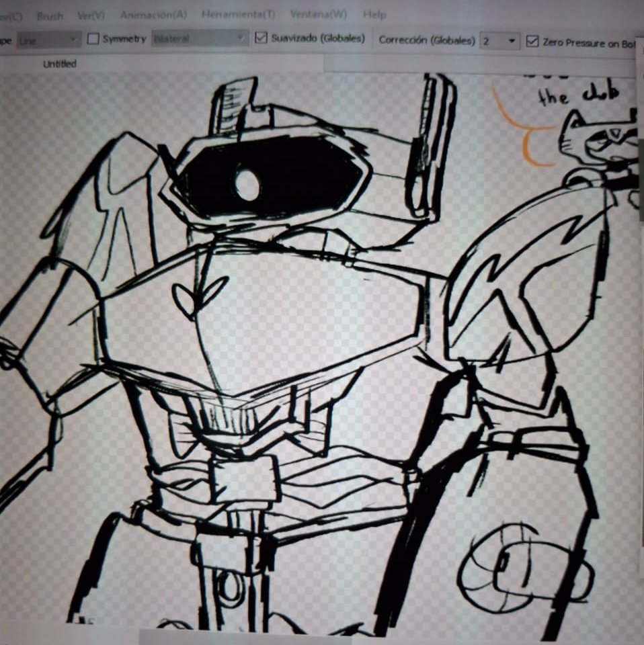
Task: Open the Herramienta(T) menu
Action: point(239,14)
